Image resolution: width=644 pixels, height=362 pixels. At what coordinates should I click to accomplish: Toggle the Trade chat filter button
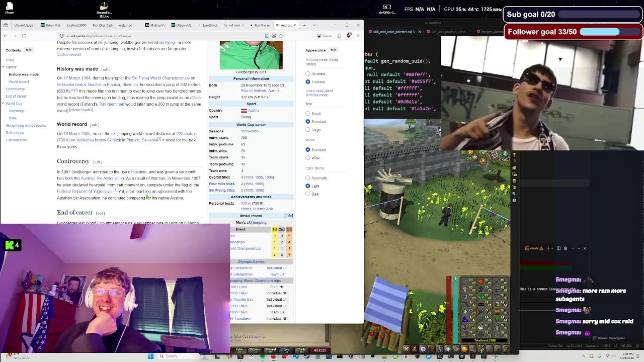point(302,350)
